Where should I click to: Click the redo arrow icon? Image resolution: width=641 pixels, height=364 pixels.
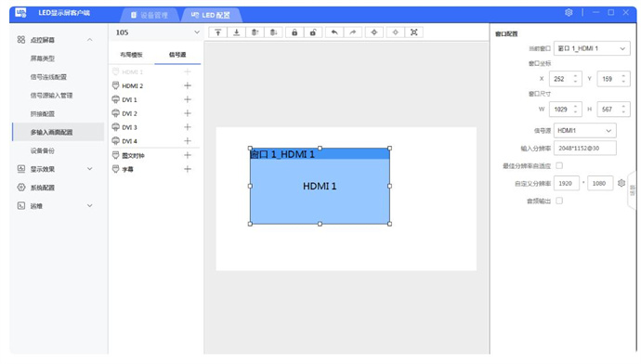point(353,32)
